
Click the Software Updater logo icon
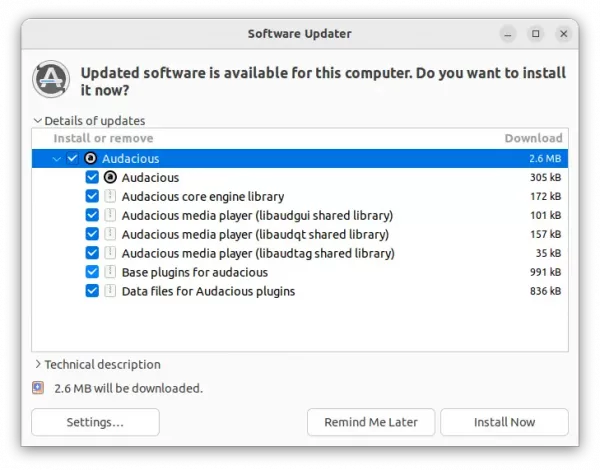click(x=50, y=81)
